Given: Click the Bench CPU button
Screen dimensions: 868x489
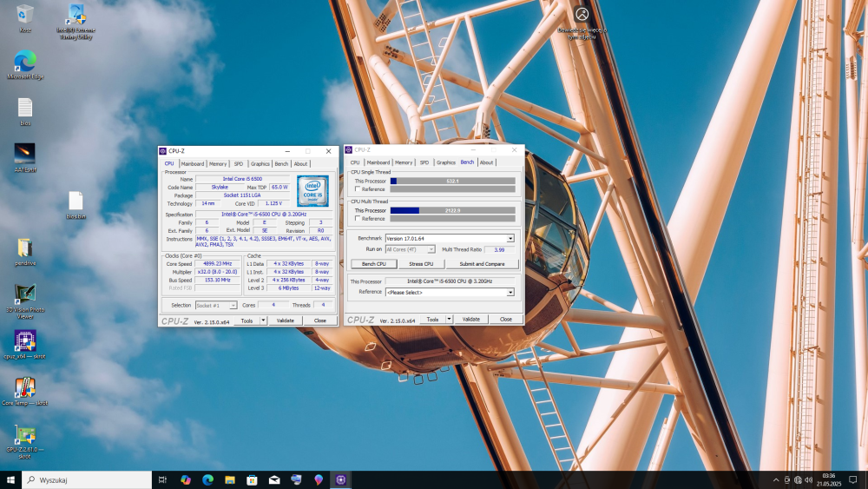Looking at the screenshot, I should coord(373,264).
